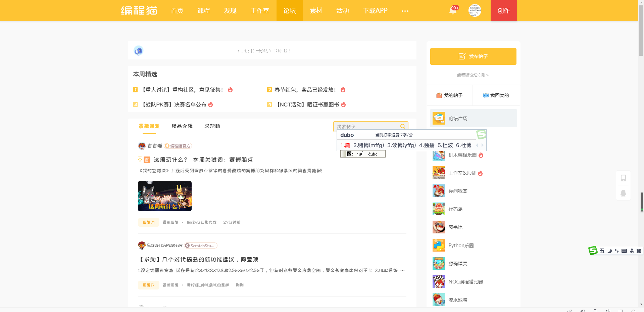The image size is (644, 312).
Task: Click the IME user account icon
Action: coord(632,251)
